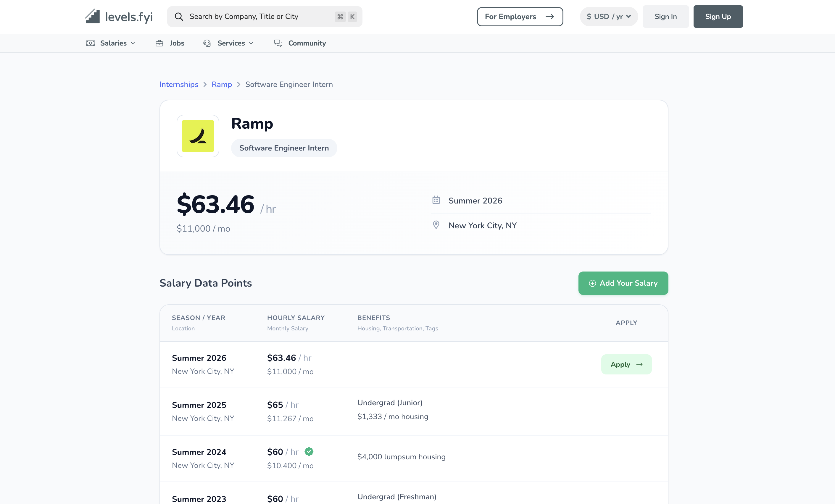This screenshot has width=835, height=504.
Task: Expand the Services menu chevron
Action: pyautogui.click(x=251, y=43)
